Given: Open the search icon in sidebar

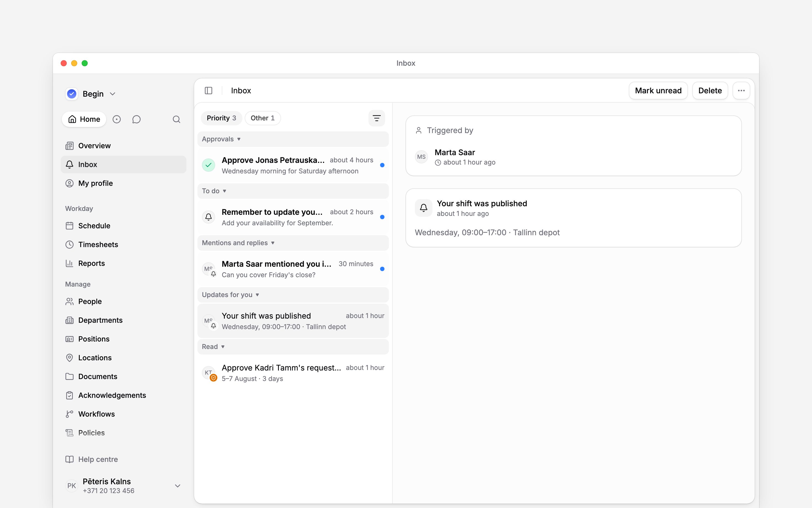Looking at the screenshot, I should point(177,119).
